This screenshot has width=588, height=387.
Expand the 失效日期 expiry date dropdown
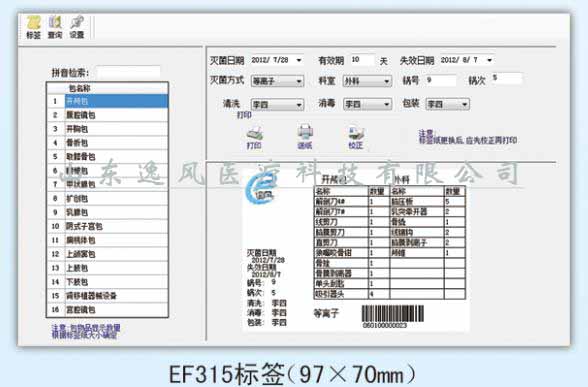(x=489, y=60)
